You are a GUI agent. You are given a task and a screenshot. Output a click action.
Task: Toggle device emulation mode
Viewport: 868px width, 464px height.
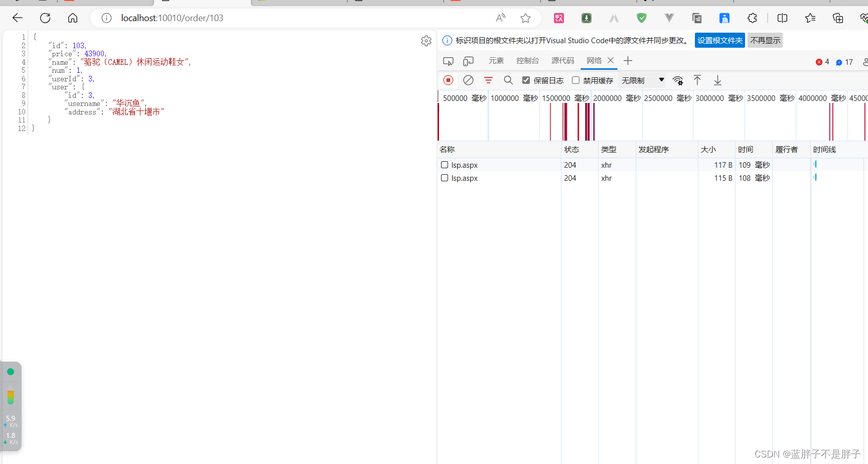click(468, 61)
